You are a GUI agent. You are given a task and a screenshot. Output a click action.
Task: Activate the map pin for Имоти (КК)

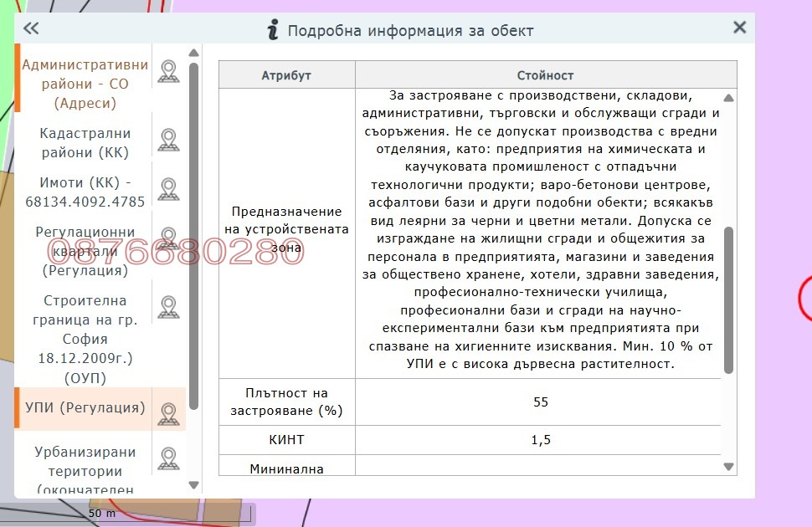point(168,189)
